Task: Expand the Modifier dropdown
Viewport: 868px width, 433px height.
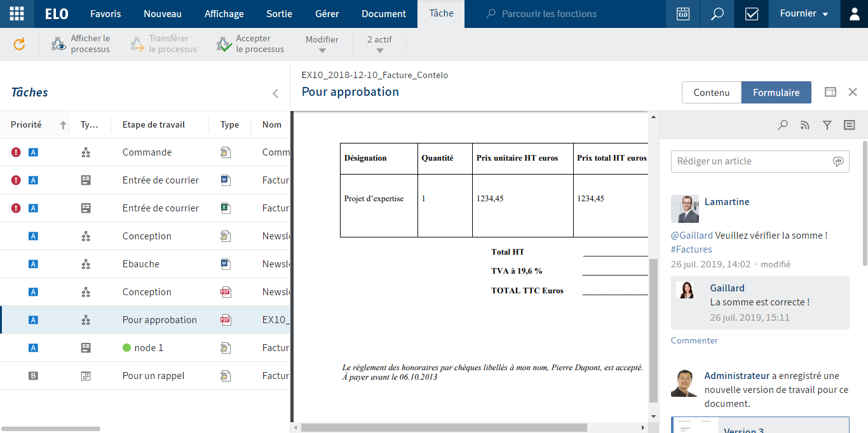Action: click(322, 44)
